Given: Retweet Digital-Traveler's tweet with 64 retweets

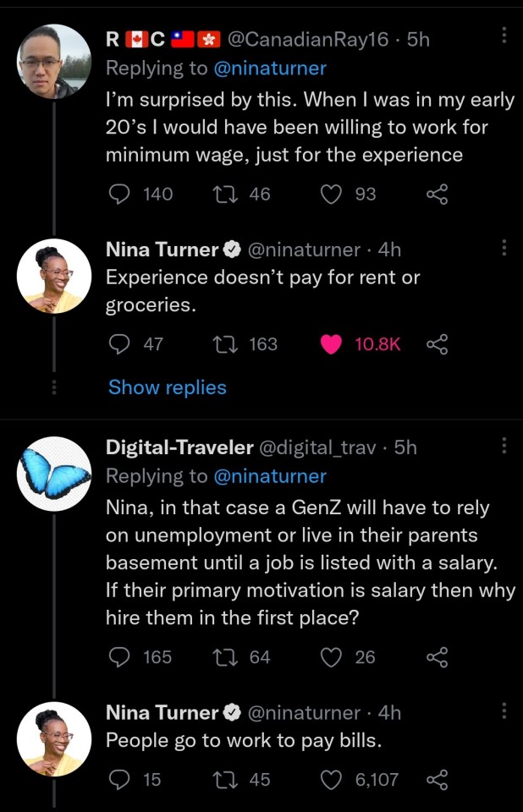Looking at the screenshot, I should click(x=223, y=657).
